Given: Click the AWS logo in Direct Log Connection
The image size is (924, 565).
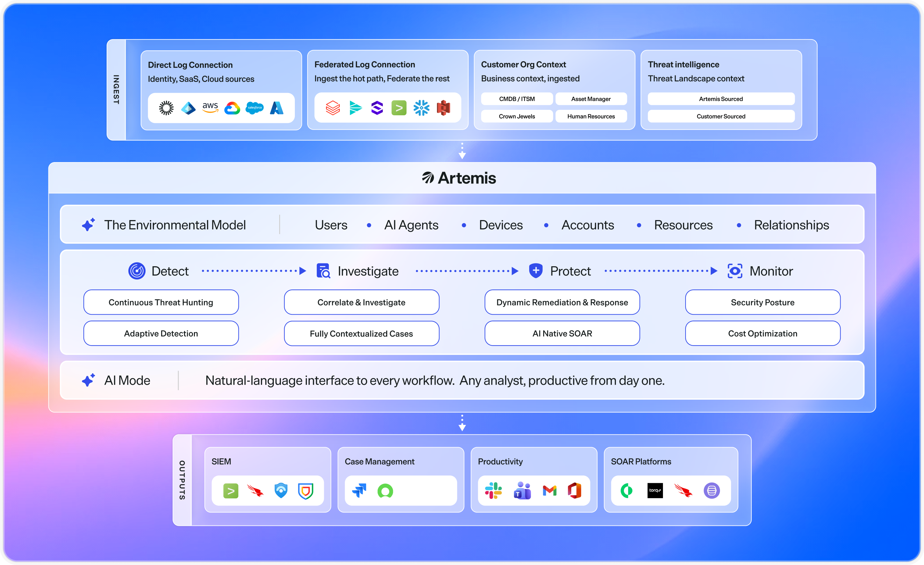Looking at the screenshot, I should (x=210, y=107).
